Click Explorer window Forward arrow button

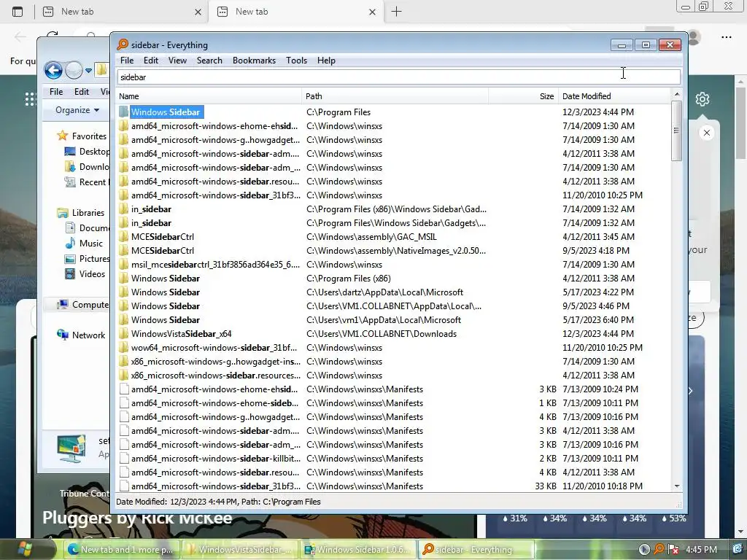(74, 71)
